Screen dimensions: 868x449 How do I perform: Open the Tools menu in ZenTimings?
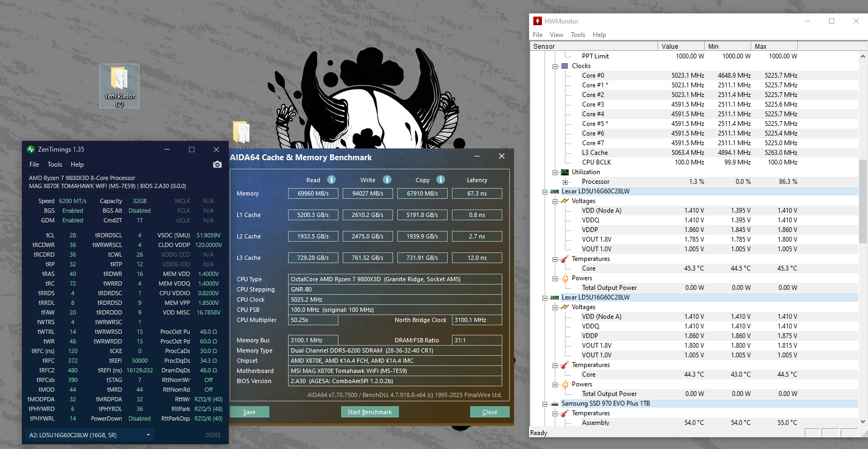55,164
